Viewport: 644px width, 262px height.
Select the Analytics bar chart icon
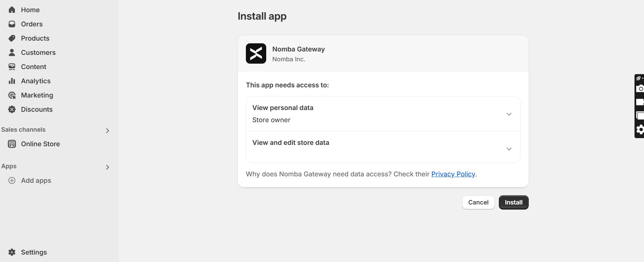click(12, 81)
